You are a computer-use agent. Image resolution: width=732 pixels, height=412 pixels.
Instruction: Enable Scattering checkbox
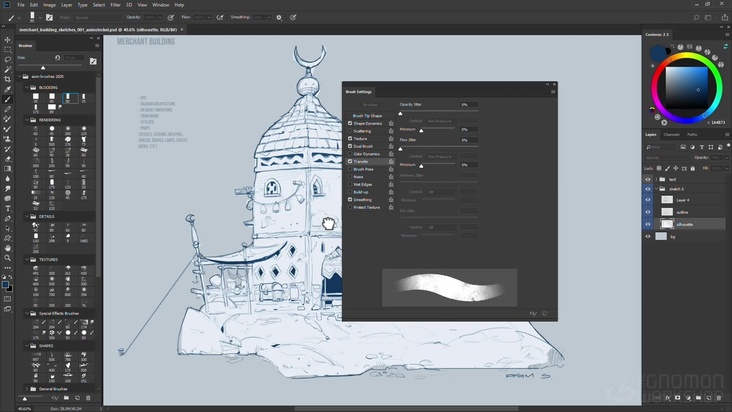350,131
